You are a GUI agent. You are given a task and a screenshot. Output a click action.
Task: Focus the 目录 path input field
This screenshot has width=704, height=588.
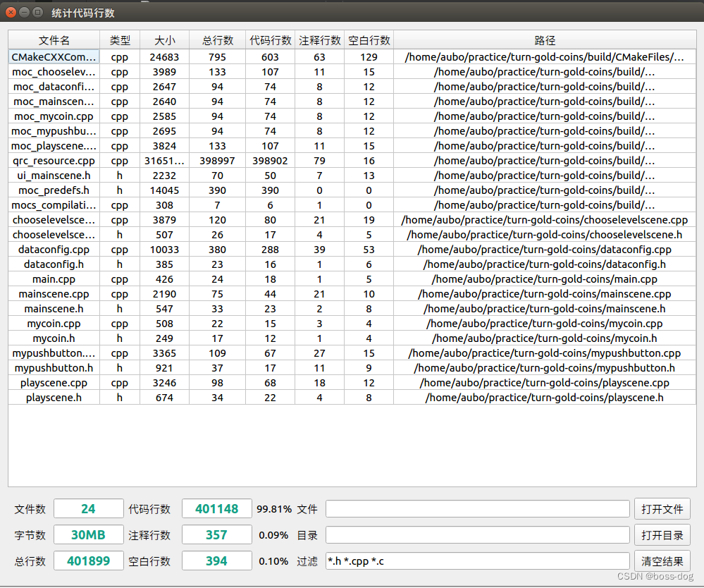click(477, 535)
